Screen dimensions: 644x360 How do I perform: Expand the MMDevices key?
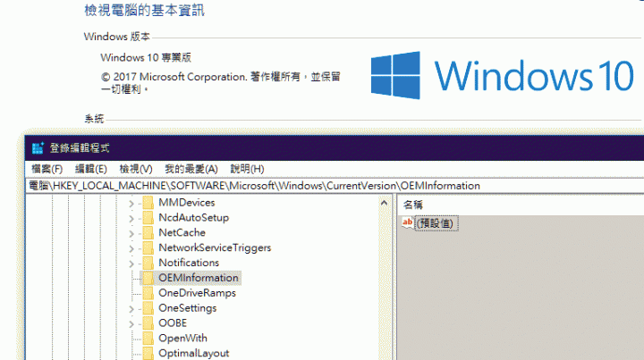pos(131,204)
